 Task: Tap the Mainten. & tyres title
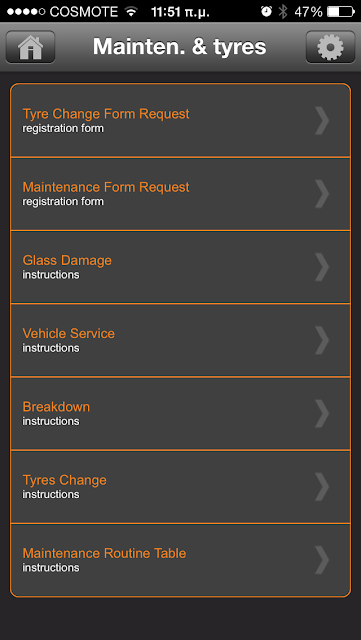point(180,47)
